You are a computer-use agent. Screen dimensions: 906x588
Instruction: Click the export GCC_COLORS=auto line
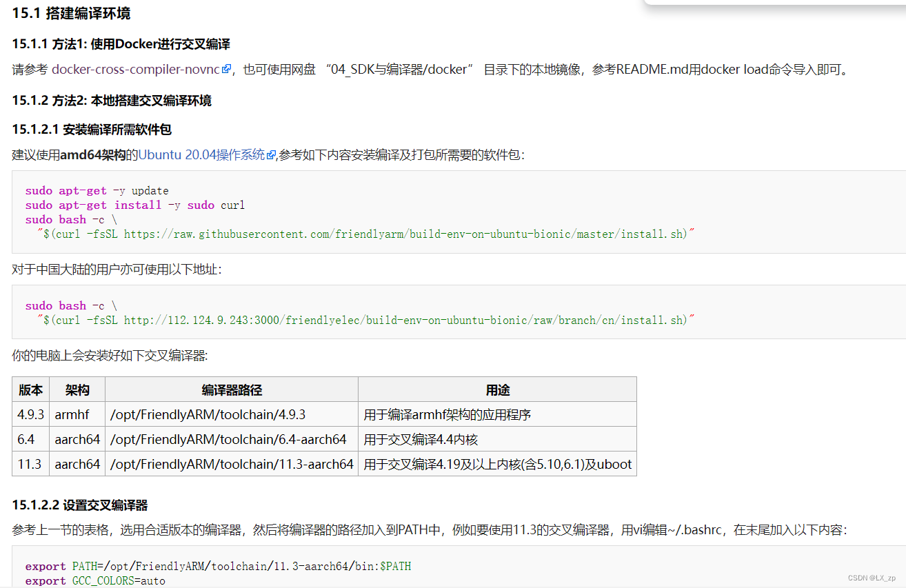pyautogui.click(x=95, y=580)
